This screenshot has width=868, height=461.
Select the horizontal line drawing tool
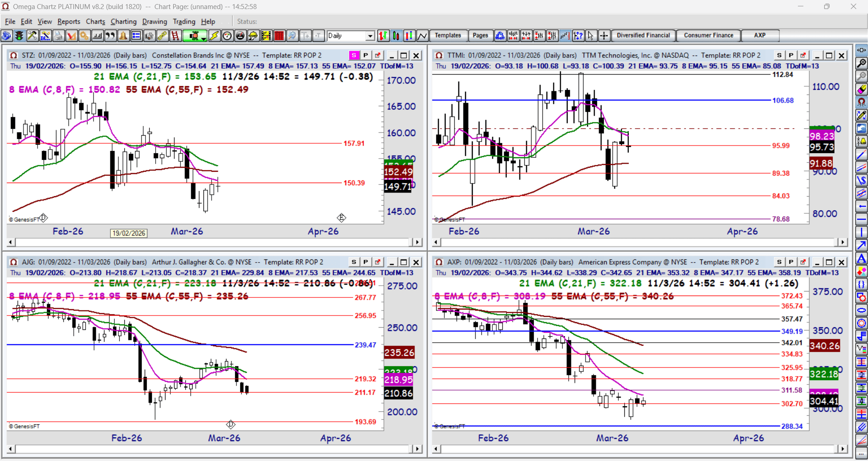click(x=862, y=220)
